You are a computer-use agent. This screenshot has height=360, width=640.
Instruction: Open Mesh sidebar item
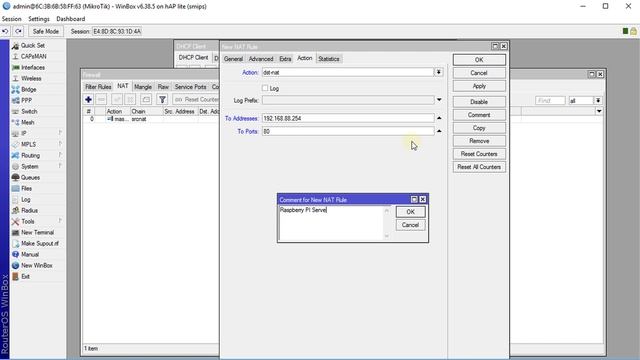coord(27,122)
